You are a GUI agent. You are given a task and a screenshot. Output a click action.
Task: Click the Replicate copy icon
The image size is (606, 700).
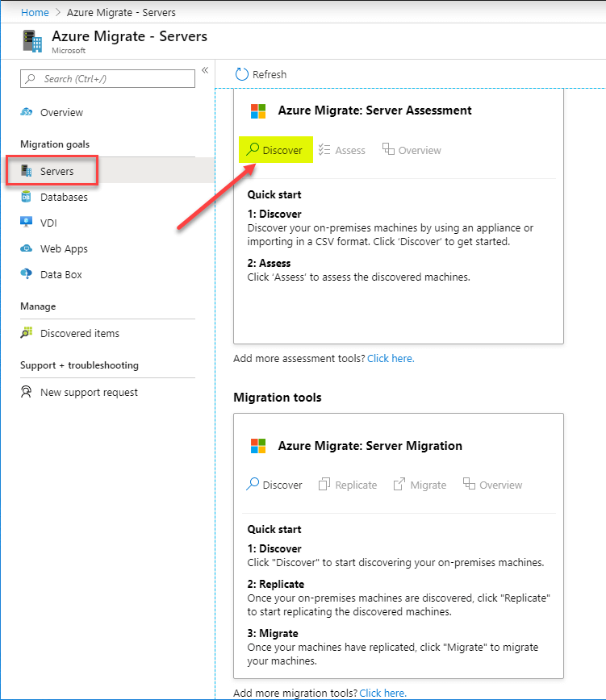tap(324, 484)
